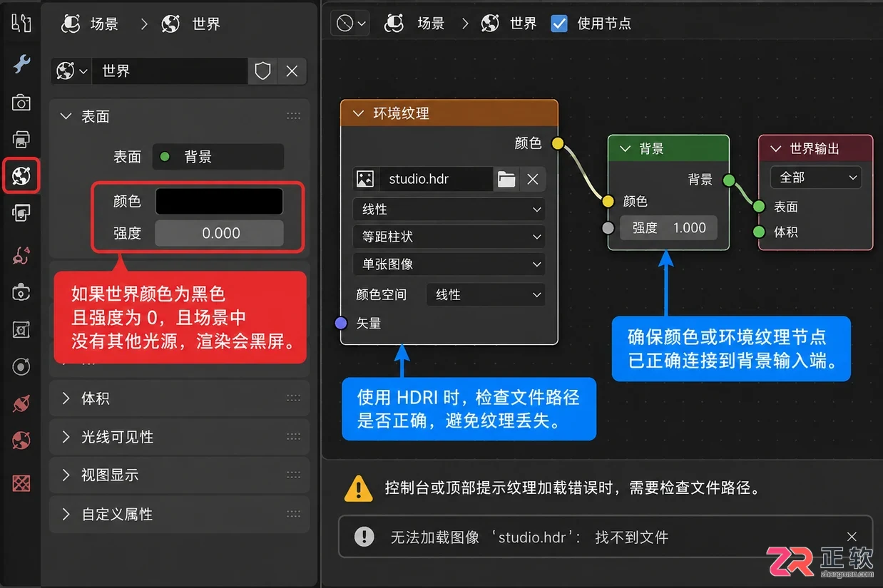This screenshot has height=588, width=883.
Task: Expand the 体积 panel
Action: [66, 398]
